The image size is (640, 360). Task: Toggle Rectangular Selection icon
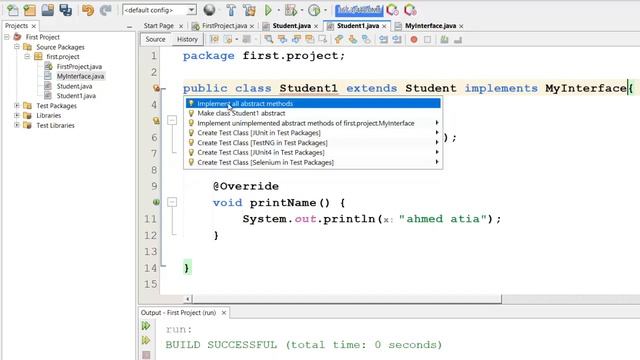(x=323, y=39)
